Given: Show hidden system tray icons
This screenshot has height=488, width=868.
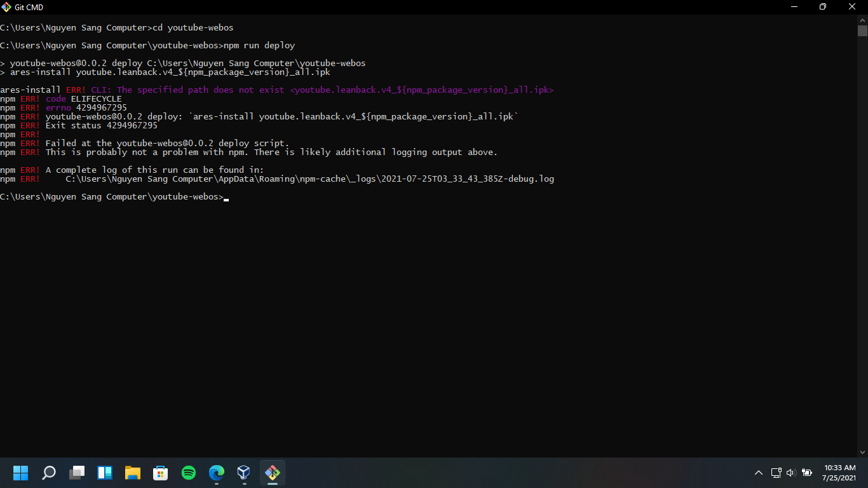Looking at the screenshot, I should [759, 473].
